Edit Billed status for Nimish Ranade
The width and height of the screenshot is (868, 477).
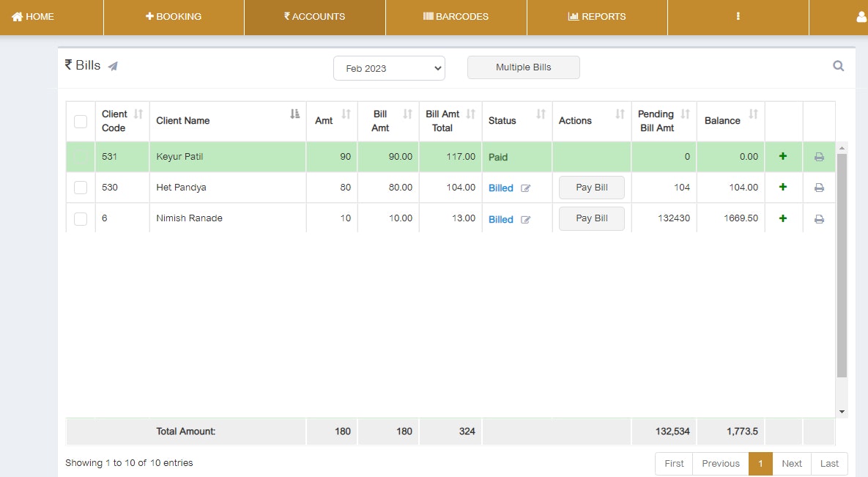(525, 219)
